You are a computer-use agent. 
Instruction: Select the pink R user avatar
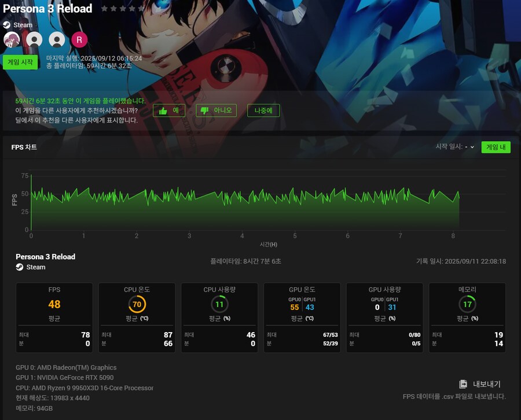79,39
